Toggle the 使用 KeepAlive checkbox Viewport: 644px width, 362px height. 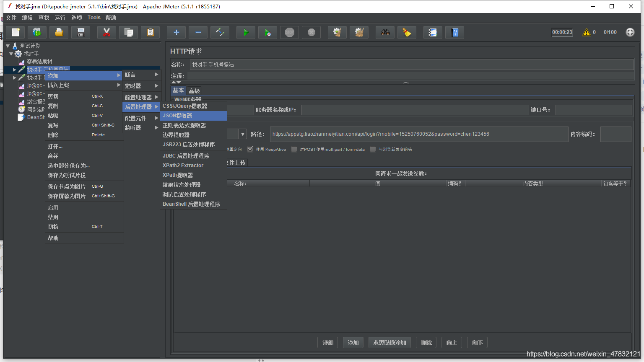coord(250,149)
